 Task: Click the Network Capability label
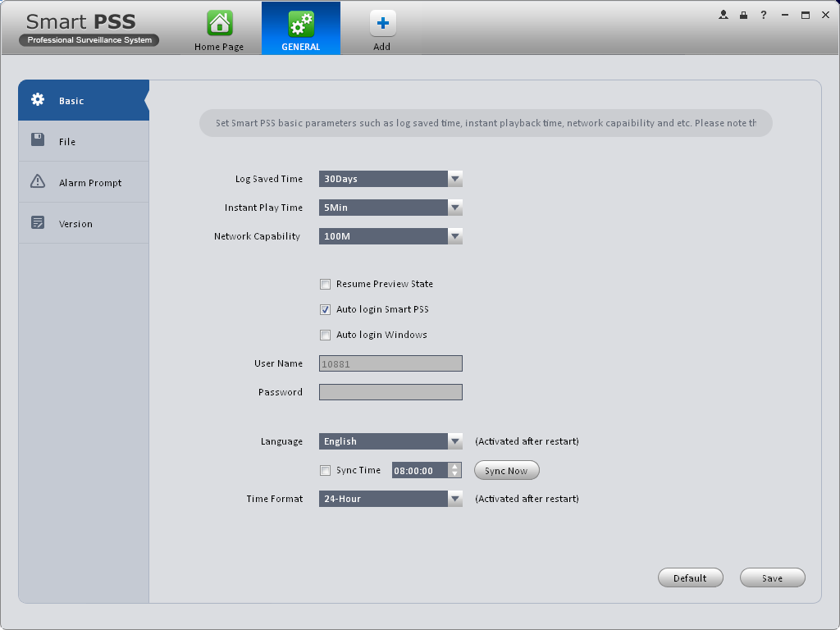pyautogui.click(x=257, y=236)
